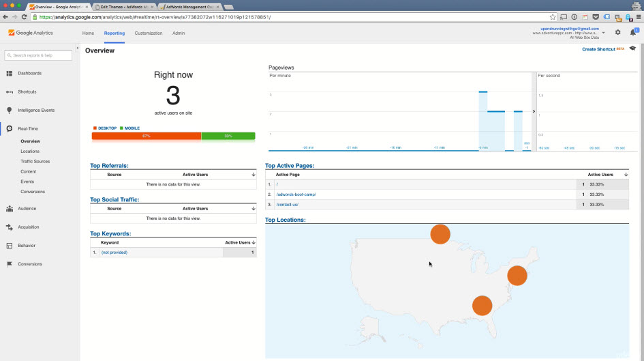Switch to the Customization tab

(149, 33)
